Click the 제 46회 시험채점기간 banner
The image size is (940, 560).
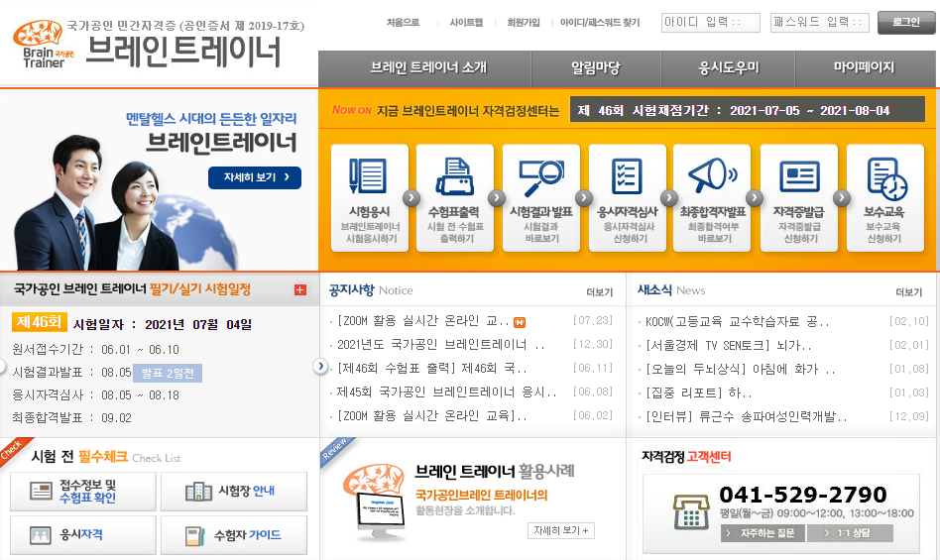pyautogui.click(x=747, y=110)
